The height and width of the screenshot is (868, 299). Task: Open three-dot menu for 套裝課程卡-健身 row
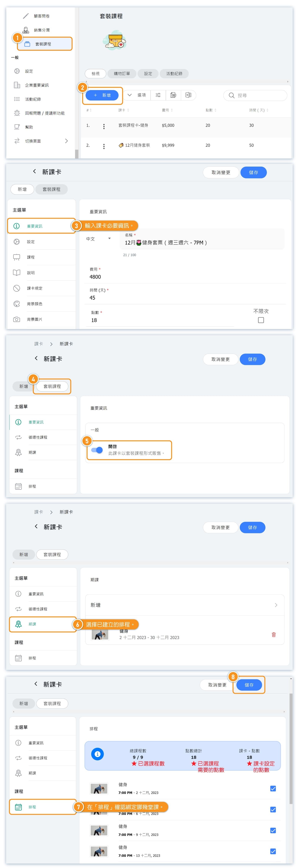click(104, 126)
